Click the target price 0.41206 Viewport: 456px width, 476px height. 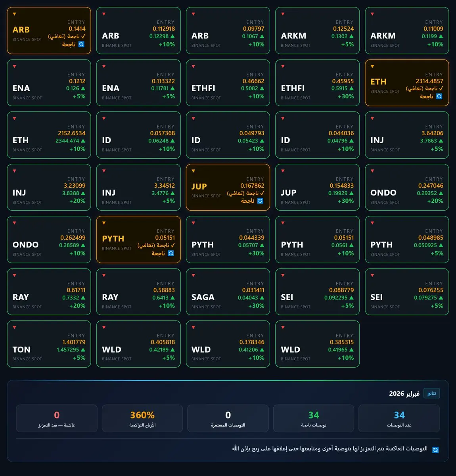248,349
